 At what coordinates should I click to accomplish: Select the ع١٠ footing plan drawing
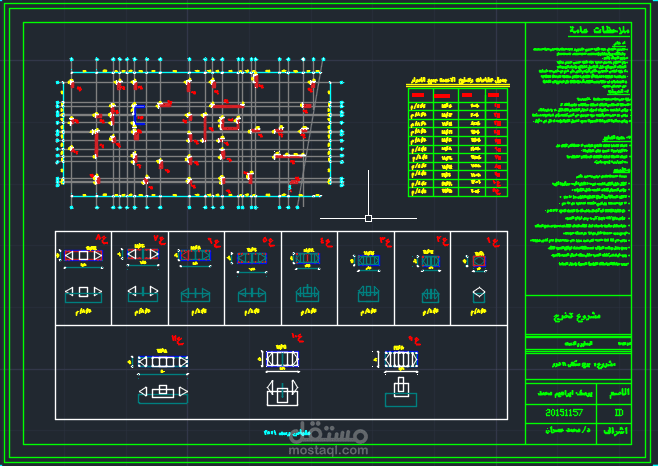[x=282, y=359]
